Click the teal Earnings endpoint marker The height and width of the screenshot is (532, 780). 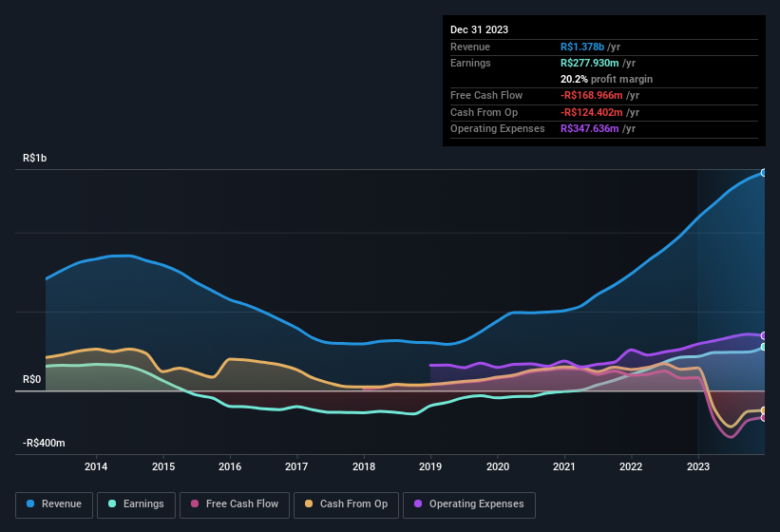(x=764, y=347)
